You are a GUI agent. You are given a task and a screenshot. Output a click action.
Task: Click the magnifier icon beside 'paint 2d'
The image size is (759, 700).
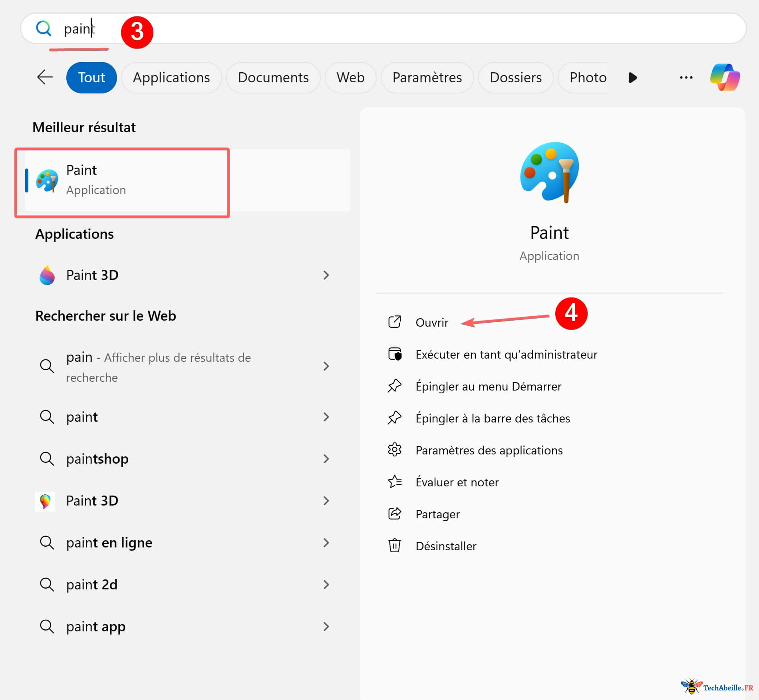[x=47, y=584]
